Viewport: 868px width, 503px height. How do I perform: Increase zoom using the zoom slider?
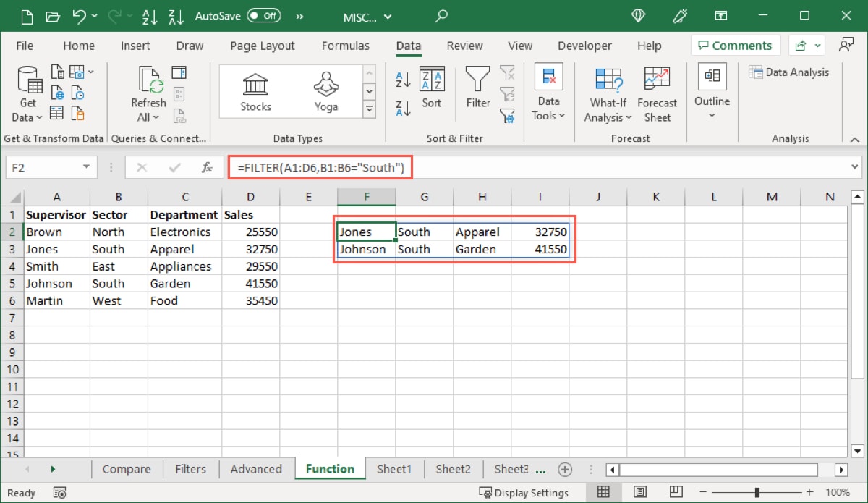point(809,491)
